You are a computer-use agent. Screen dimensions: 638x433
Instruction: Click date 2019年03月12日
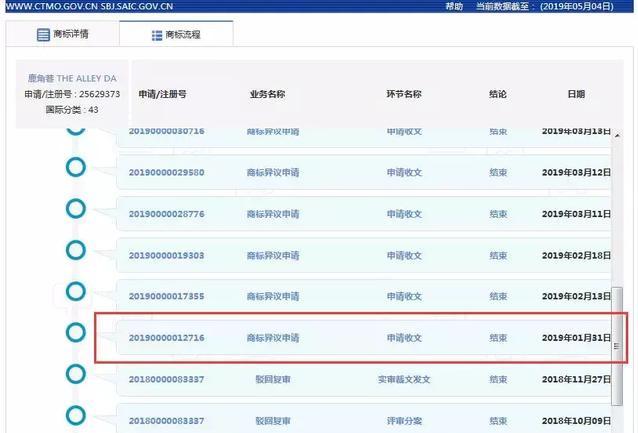tap(576, 173)
